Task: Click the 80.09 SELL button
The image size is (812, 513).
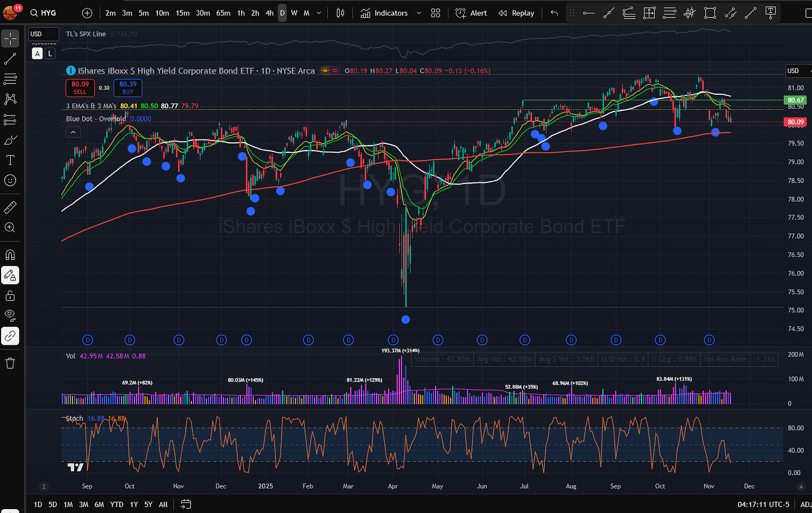Action: (80, 88)
